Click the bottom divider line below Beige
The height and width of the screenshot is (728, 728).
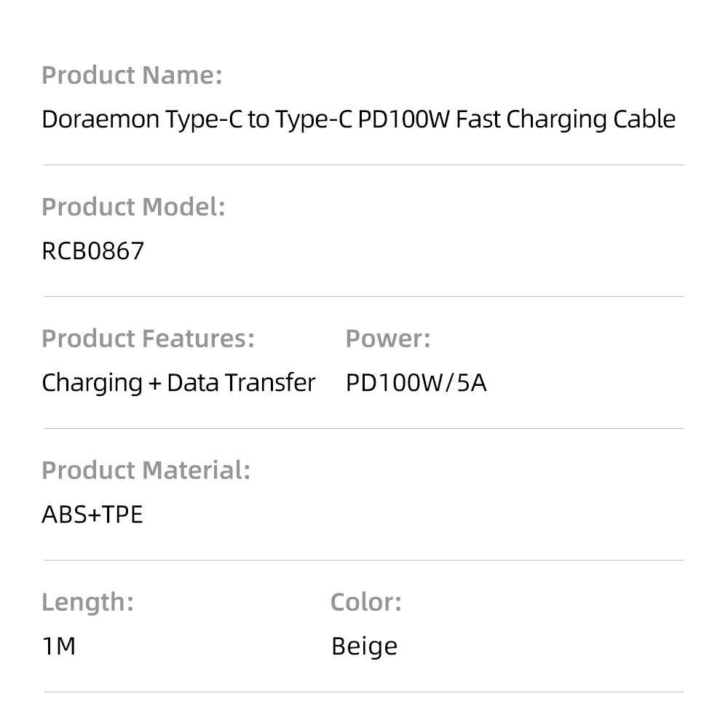point(364,692)
